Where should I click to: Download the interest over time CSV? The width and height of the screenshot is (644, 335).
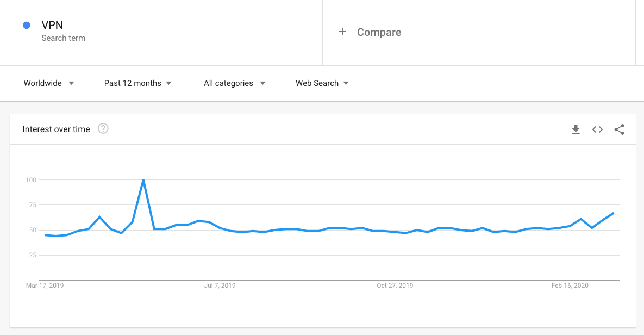[x=576, y=129]
